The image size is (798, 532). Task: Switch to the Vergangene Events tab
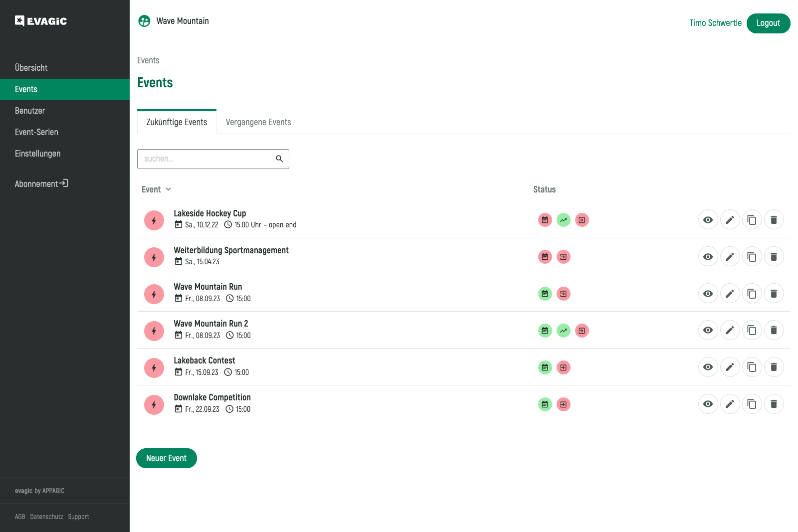(258, 122)
